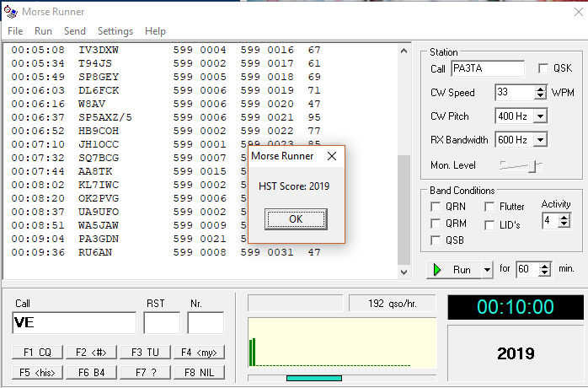The width and height of the screenshot is (588, 388).
Task: Adjust the Mon. Level slider
Action: coord(532,166)
